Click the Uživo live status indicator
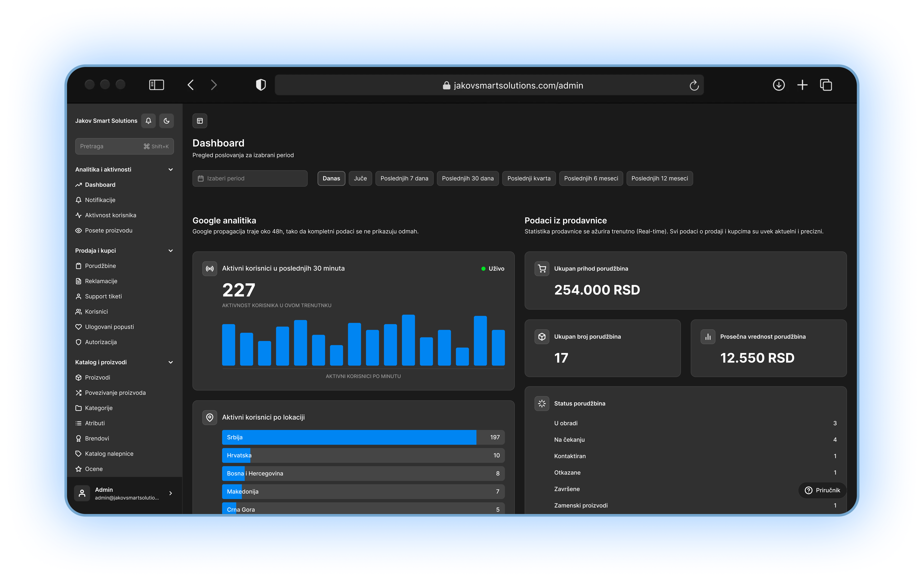The image size is (924, 581). click(x=493, y=269)
